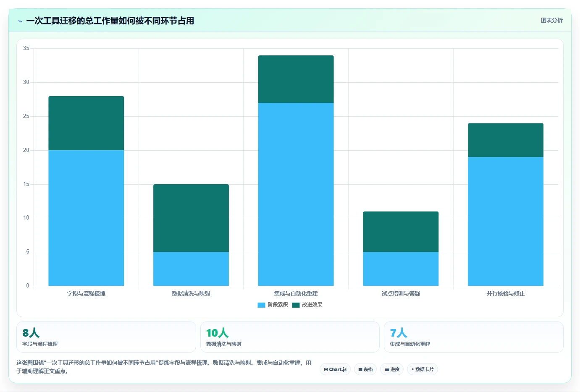Click the x-axis label 数据清洗与映射

coord(191,294)
